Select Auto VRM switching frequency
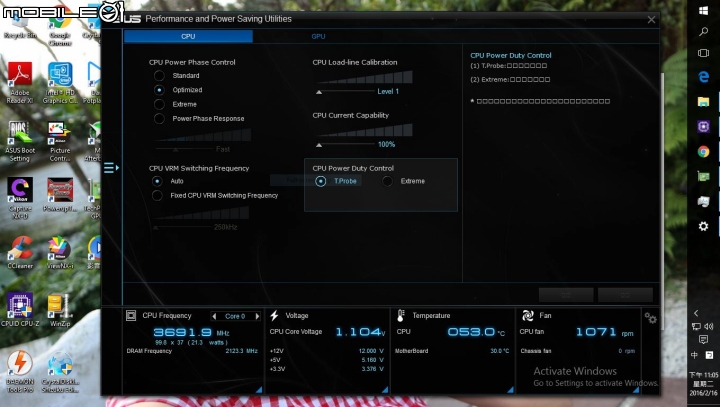Image resolution: width=720 pixels, height=407 pixels. [x=157, y=181]
